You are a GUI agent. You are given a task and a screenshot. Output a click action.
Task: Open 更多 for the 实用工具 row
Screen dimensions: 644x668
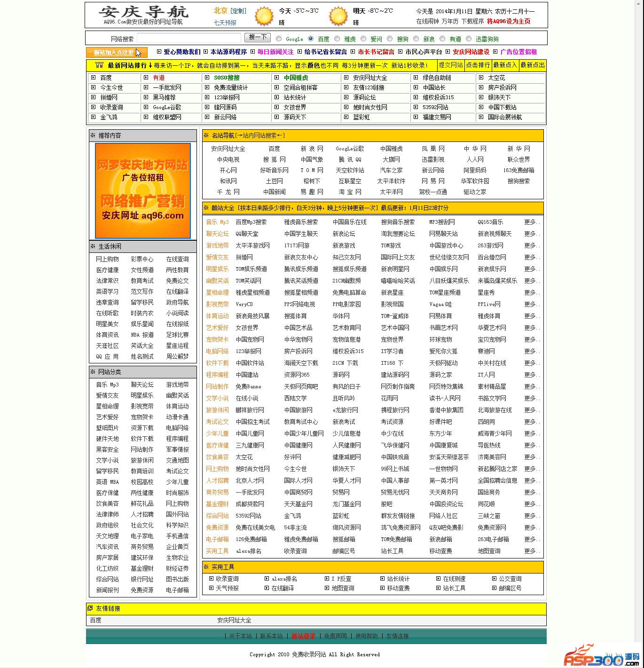click(532, 551)
